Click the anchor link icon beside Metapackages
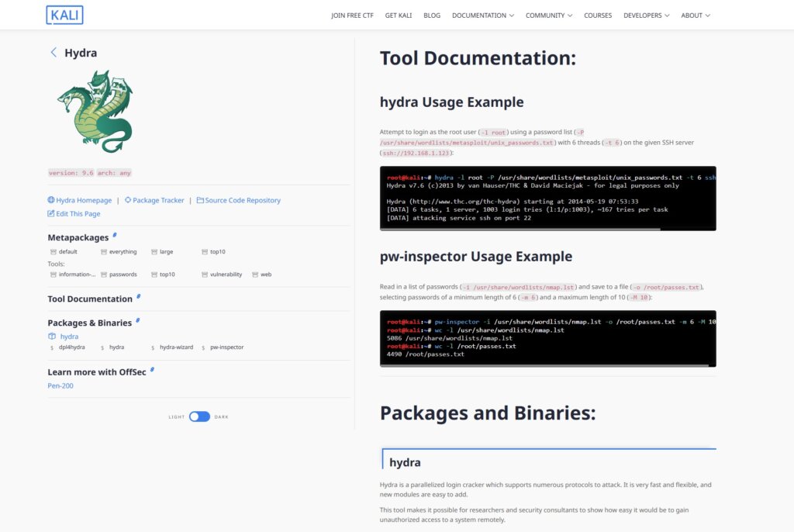The width and height of the screenshot is (794, 532). [x=116, y=236]
